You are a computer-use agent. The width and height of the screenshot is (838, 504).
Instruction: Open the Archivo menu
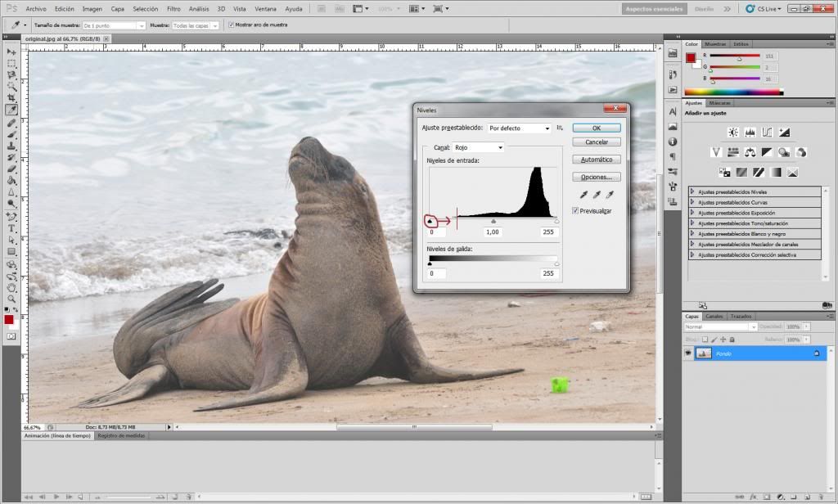tap(36, 8)
